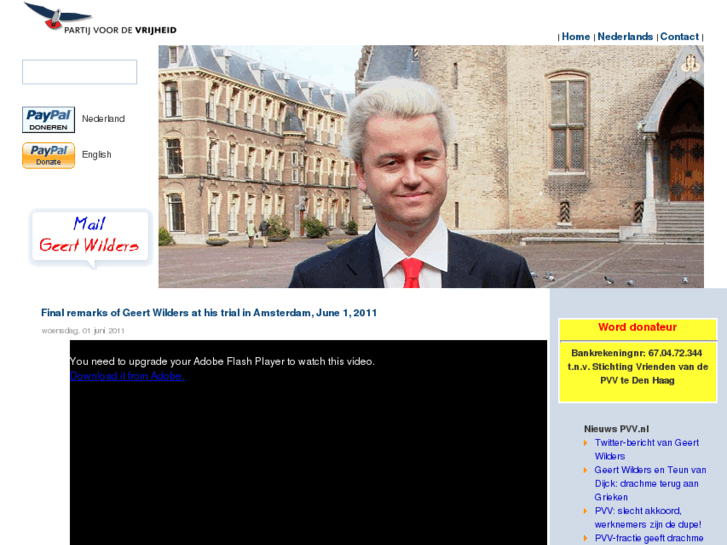Open the PVV-fractie geeft dechame link
Image resolution: width=727 pixels, height=545 pixels.
(649, 538)
